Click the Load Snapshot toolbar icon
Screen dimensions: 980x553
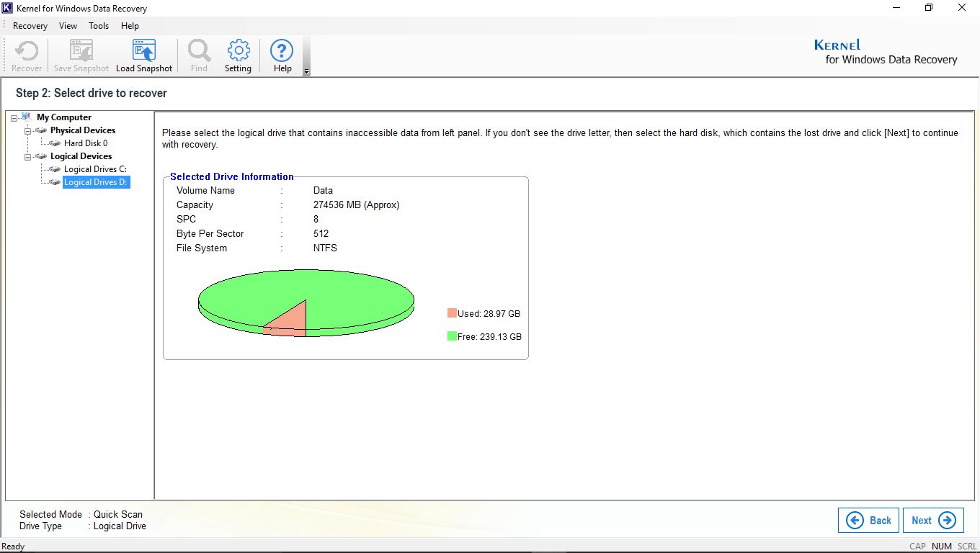point(144,51)
